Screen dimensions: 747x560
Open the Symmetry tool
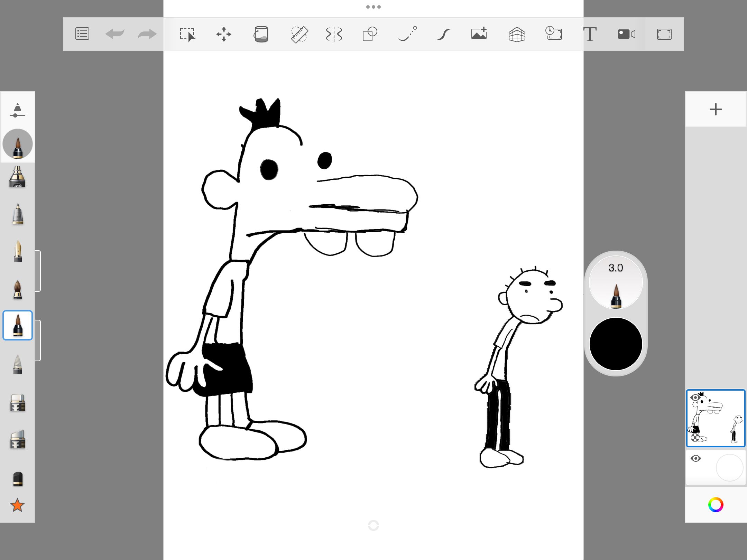334,34
